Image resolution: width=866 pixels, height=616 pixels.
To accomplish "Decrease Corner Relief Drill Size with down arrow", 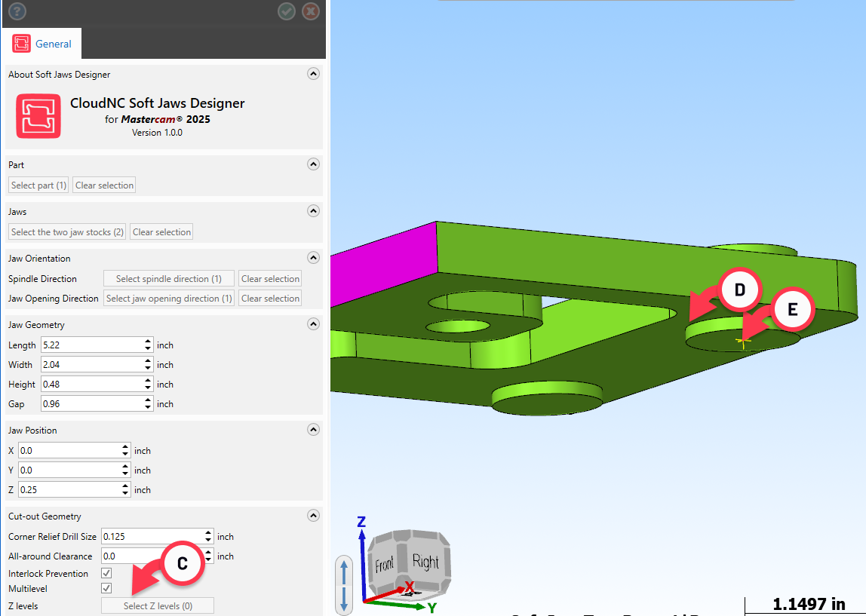I will (208, 541).
